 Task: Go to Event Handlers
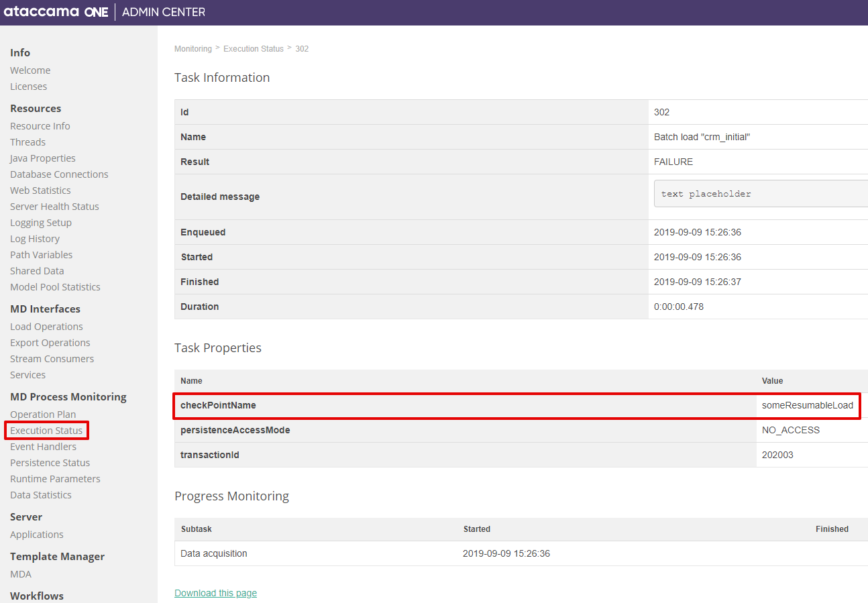click(x=43, y=447)
